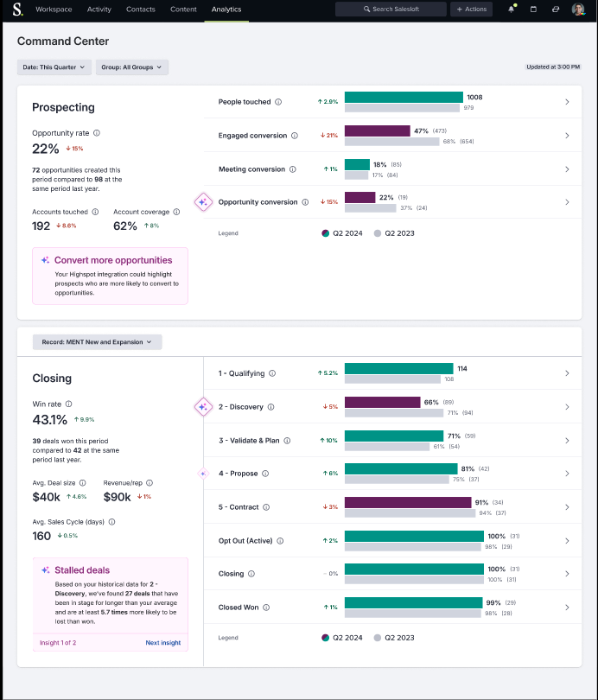Go to the Activity tab
The height and width of the screenshot is (700, 598).
click(99, 10)
